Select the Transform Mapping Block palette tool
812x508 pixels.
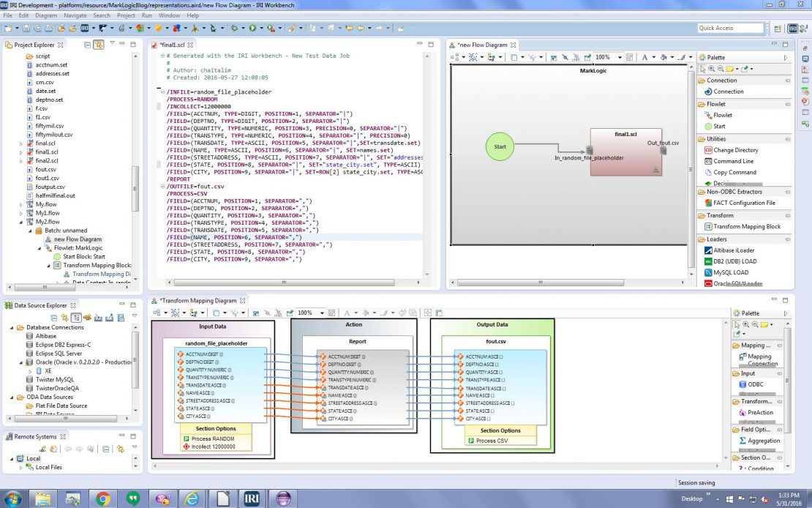tap(742, 226)
